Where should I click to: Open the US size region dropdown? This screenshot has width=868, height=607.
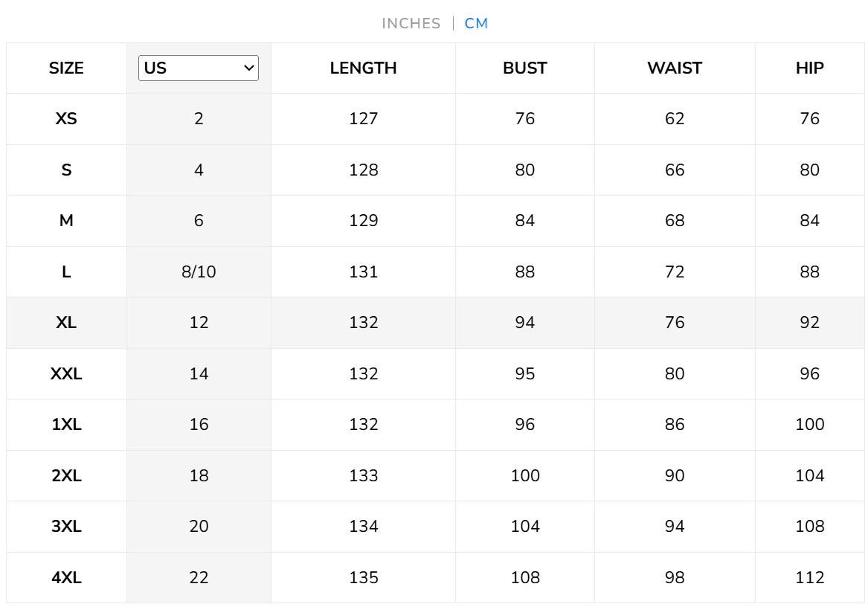(199, 68)
